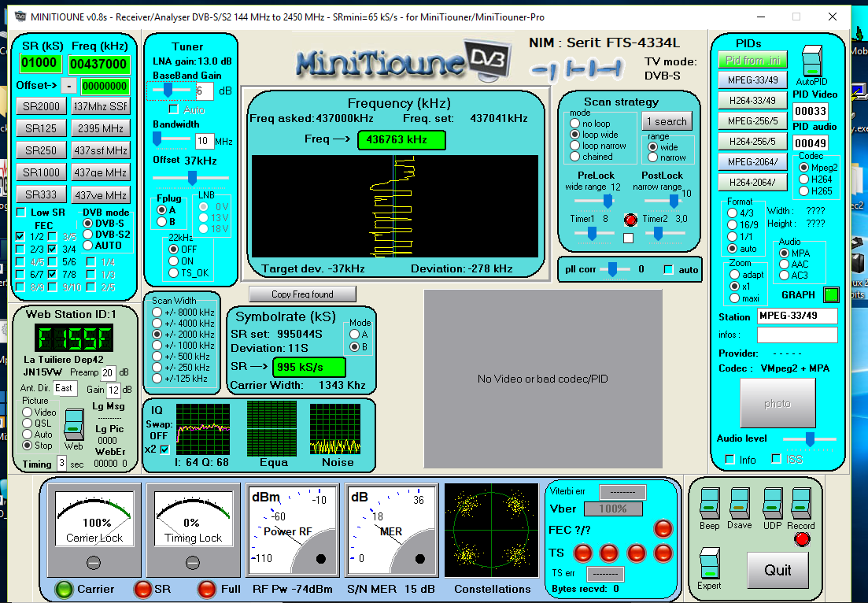Flip the Expert mode switch
The height and width of the screenshot is (603, 868).
pos(709,562)
